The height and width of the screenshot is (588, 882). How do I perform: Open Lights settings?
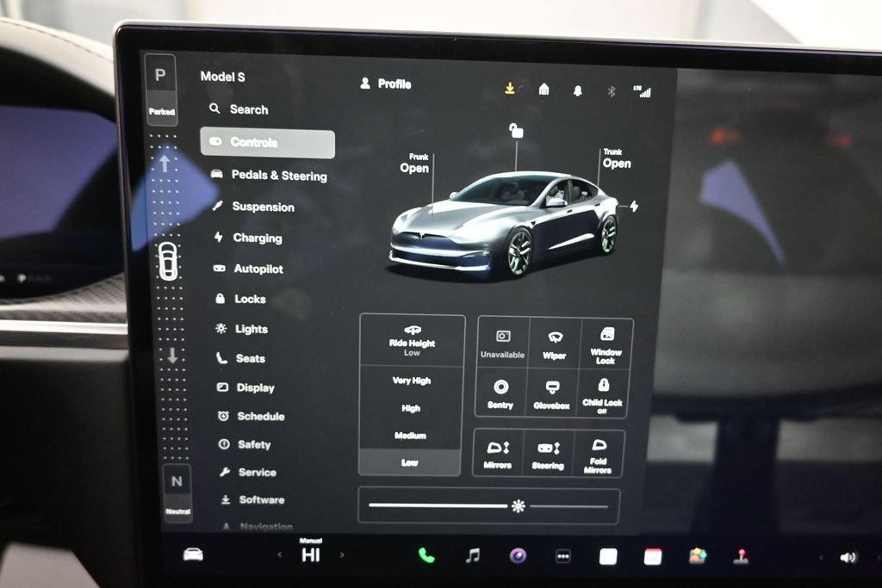click(242, 329)
